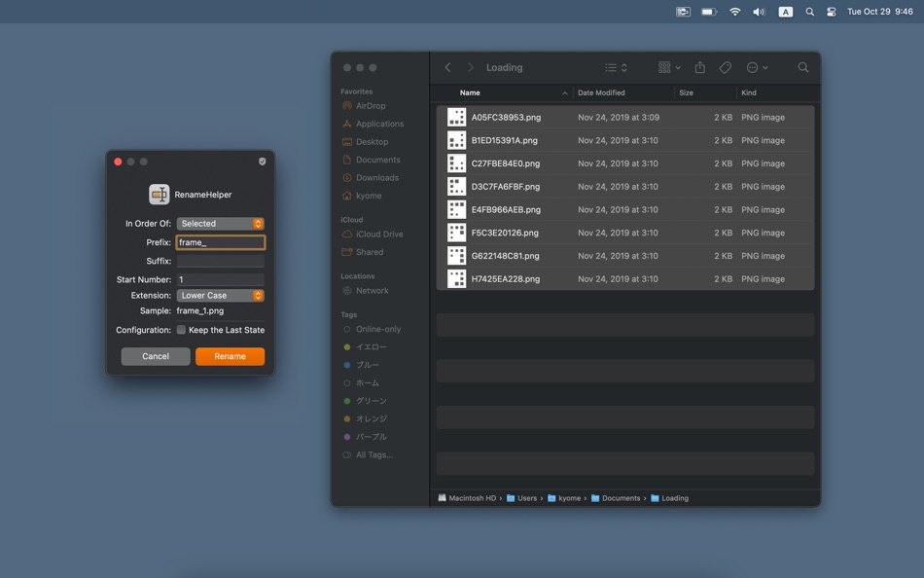Click the Finder Share icon
Viewport: 924px width, 578px height.
tap(700, 67)
